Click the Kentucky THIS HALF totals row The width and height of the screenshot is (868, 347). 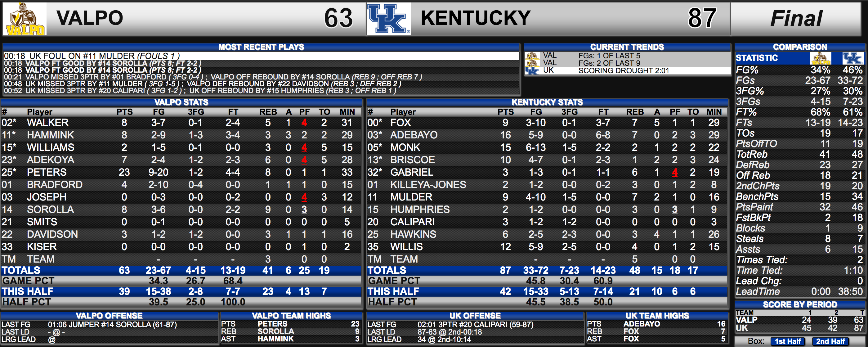(x=547, y=291)
